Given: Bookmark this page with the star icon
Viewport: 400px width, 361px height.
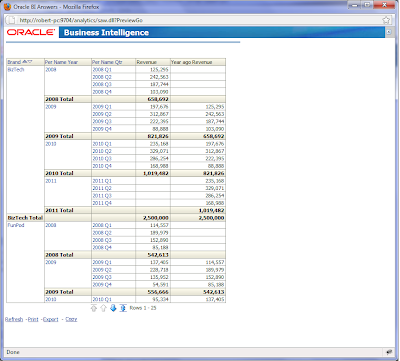Looking at the screenshot, I should [386, 20].
